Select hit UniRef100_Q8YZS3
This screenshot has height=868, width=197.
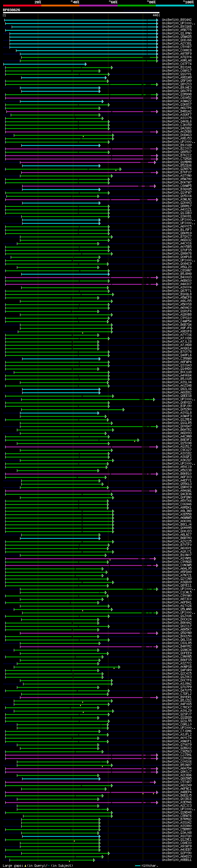[x=177, y=84]
